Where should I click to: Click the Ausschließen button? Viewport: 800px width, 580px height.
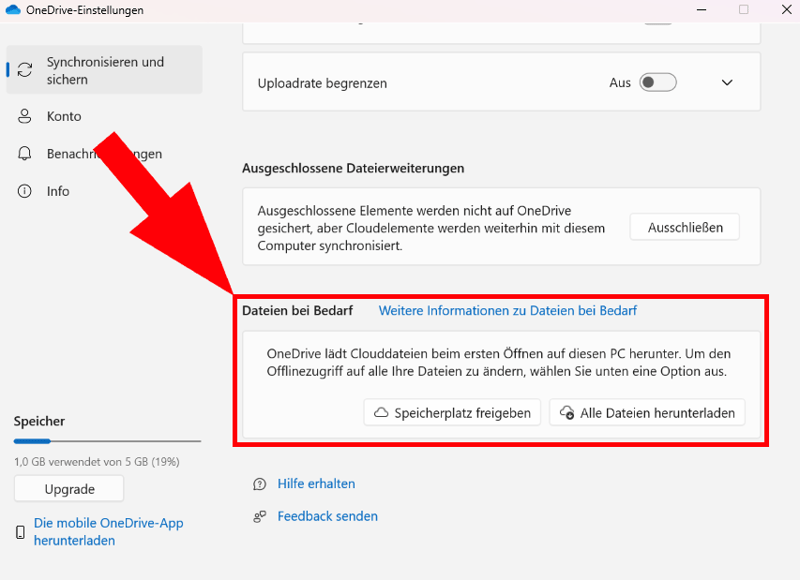coord(685,227)
